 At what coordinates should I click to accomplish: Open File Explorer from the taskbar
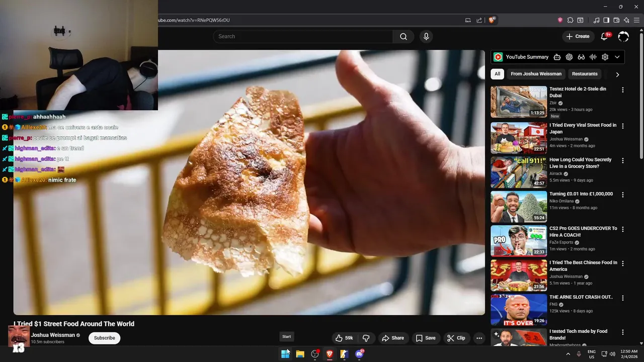click(x=300, y=354)
